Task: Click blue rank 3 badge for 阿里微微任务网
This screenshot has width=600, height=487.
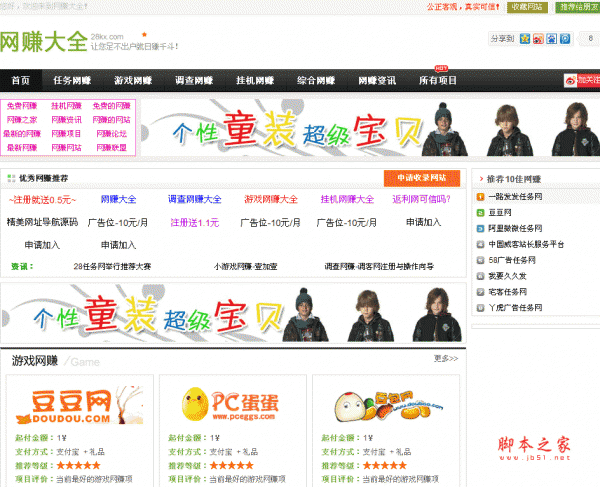Action: coord(480,229)
